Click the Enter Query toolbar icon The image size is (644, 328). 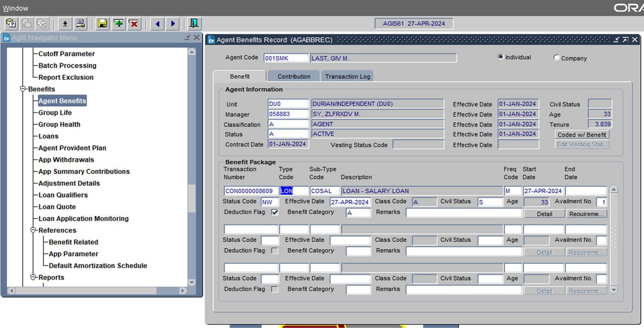tap(11, 23)
